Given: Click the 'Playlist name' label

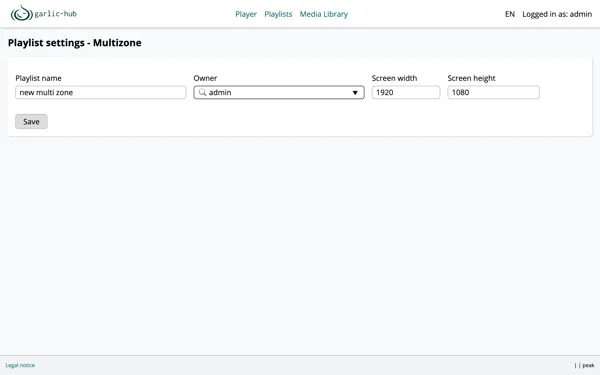Looking at the screenshot, I should [38, 78].
